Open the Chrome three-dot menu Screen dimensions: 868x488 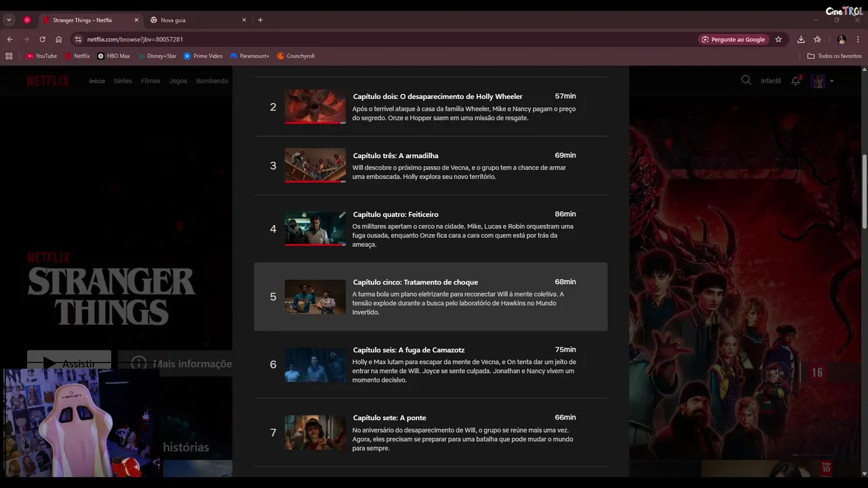[x=859, y=39]
